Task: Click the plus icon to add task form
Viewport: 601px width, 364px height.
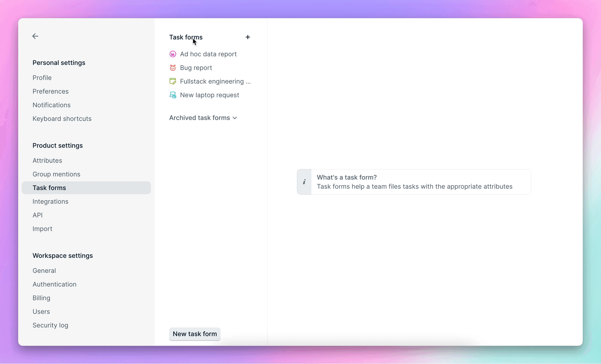Action: point(248,37)
